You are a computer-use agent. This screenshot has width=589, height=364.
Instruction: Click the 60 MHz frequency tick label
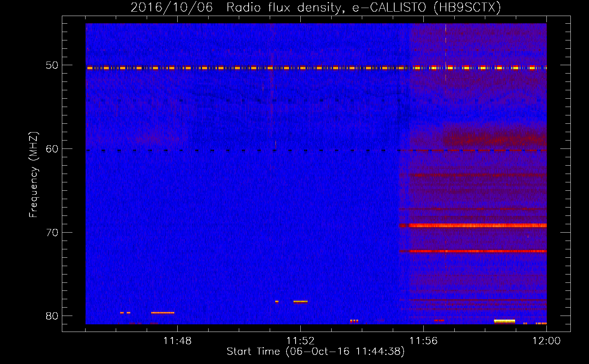click(x=52, y=149)
